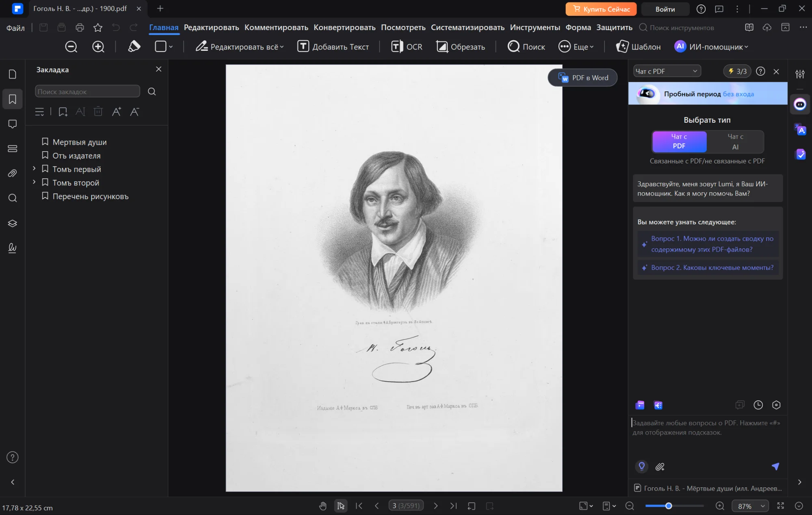The width and height of the screenshot is (812, 515).
Task: Open the signature panel icon in sidebar
Action: tap(13, 248)
